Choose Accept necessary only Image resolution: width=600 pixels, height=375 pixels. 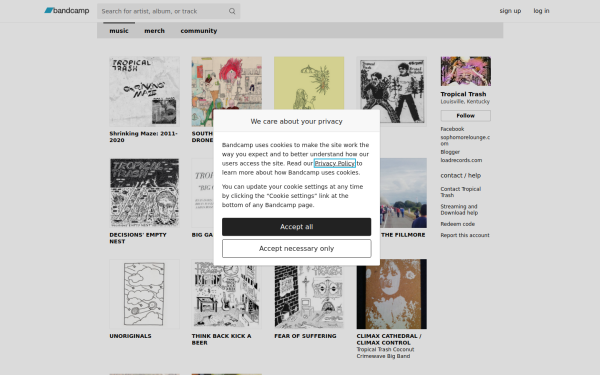tap(297, 249)
